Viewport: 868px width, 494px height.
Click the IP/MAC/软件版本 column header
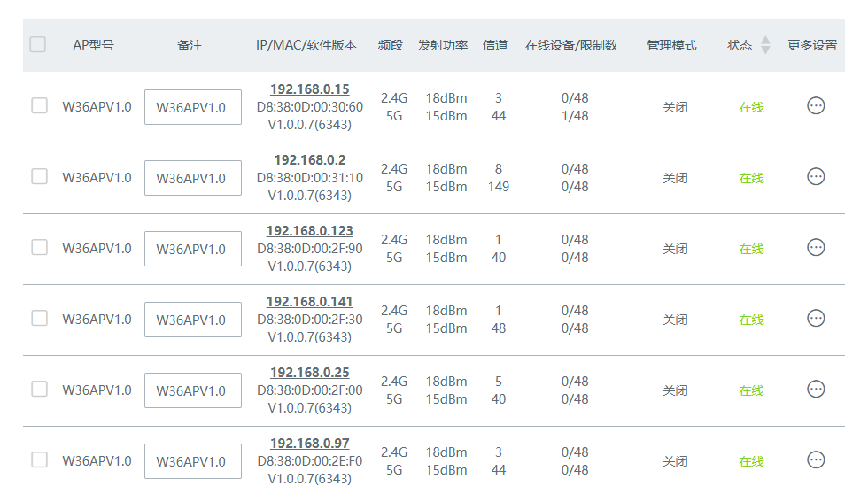(306, 45)
